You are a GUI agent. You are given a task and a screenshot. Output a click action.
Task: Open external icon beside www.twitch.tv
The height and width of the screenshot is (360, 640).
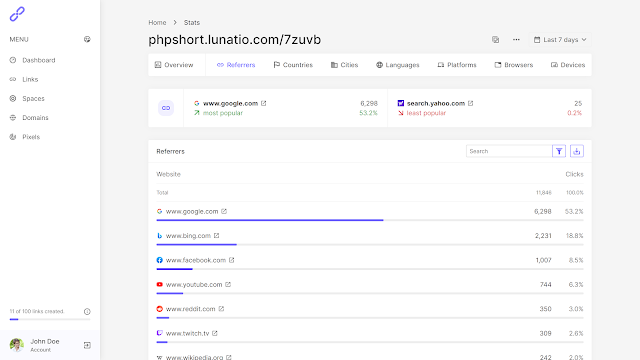[215, 333]
